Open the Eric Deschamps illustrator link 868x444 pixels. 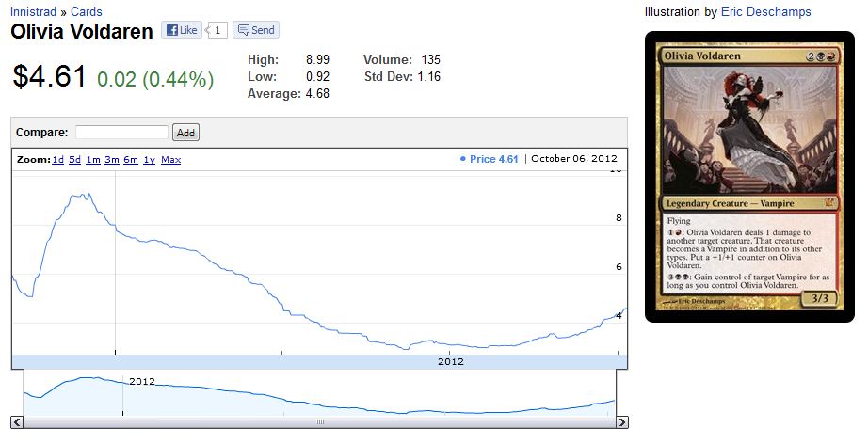(x=765, y=12)
